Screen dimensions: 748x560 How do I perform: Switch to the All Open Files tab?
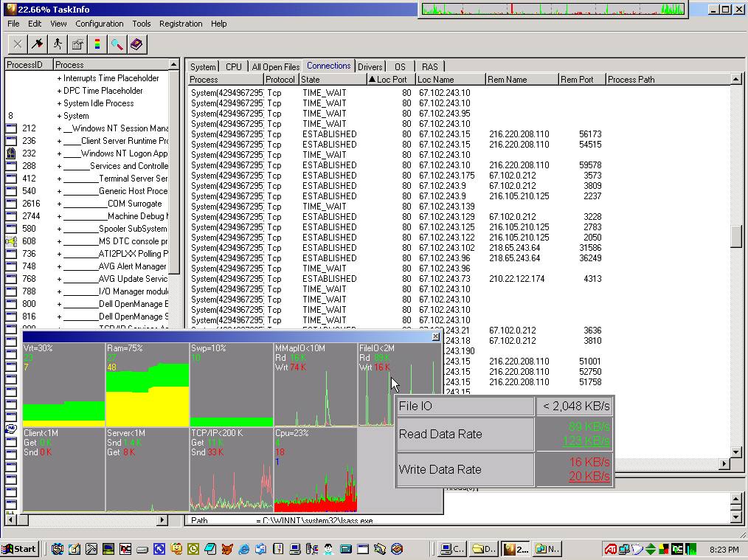(276, 67)
